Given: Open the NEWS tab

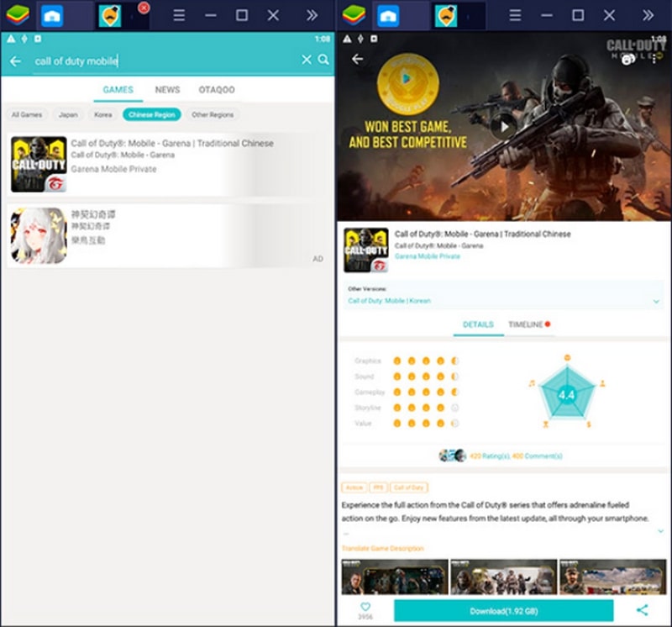Looking at the screenshot, I should tap(167, 90).
